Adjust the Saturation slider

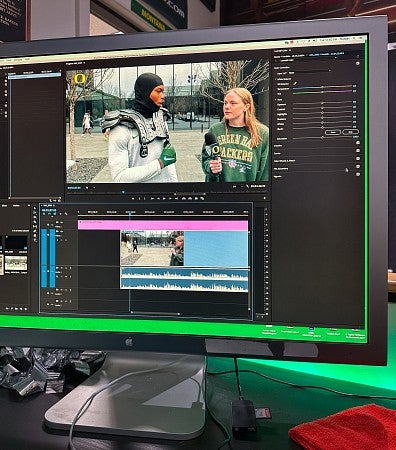point(322,138)
